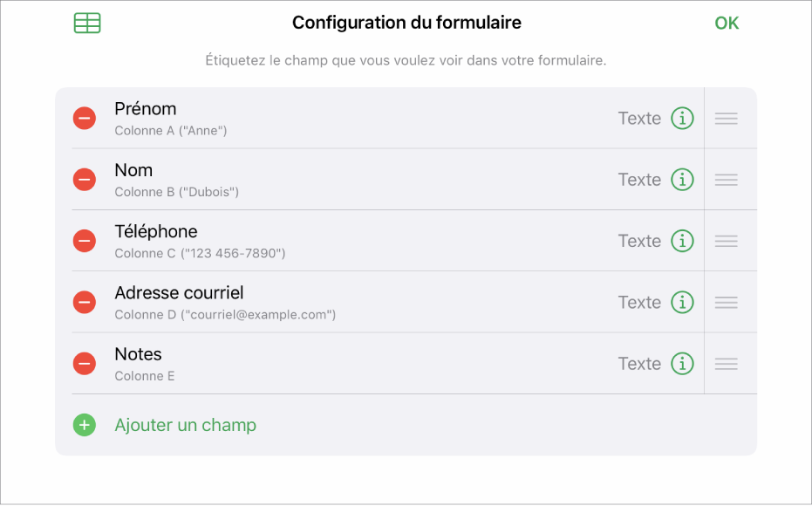812x506 pixels.
Task: Select the Prénom field label
Action: pyautogui.click(x=145, y=108)
